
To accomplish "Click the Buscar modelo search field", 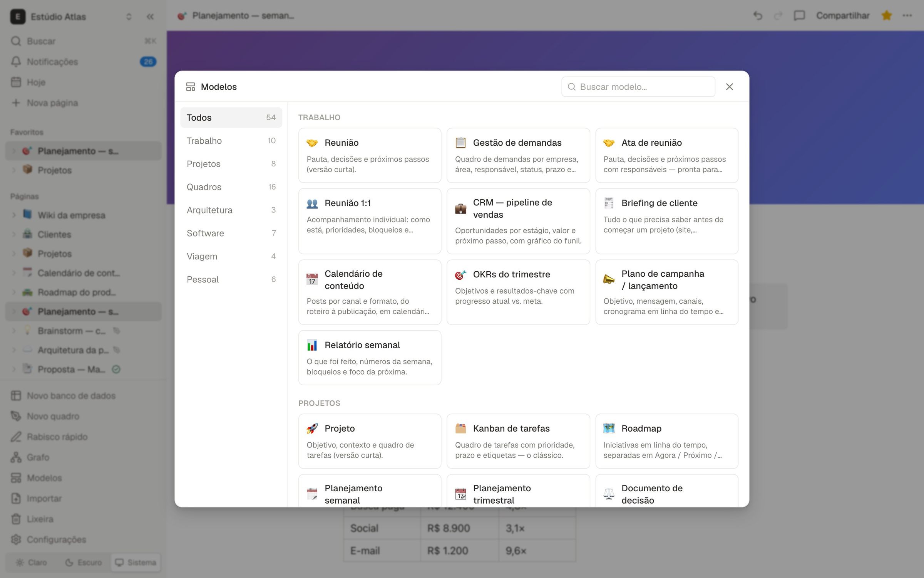I will click(x=638, y=87).
